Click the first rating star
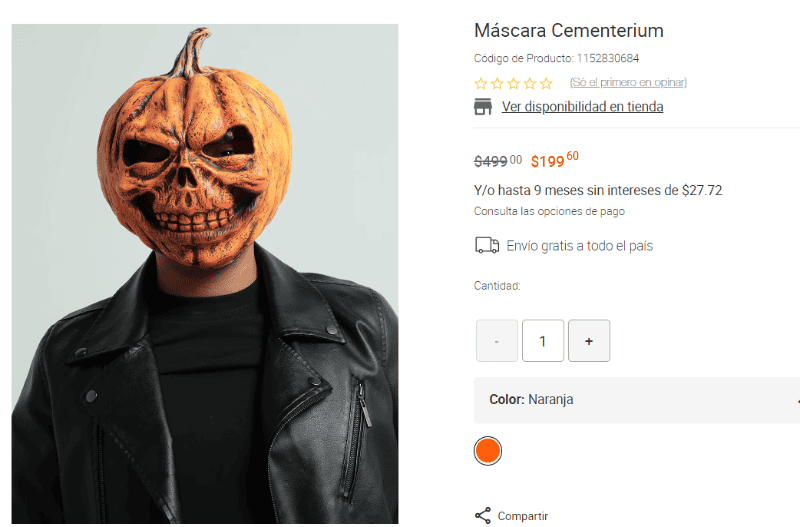Viewport: 800px width, 527px height. (x=481, y=83)
